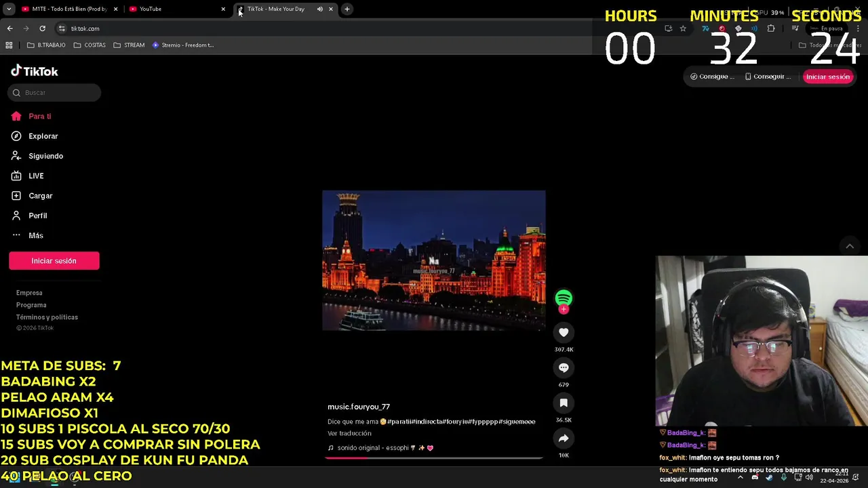868x488 pixels.
Task: Click the Buscar search field
Action: pos(54,93)
